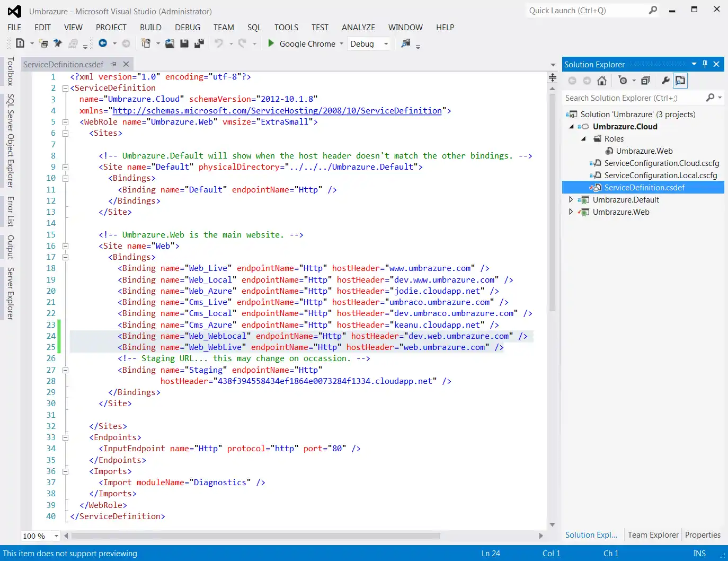Click the Solution Explorer back arrow icon
Screen dimensions: 728x561
tap(572, 81)
